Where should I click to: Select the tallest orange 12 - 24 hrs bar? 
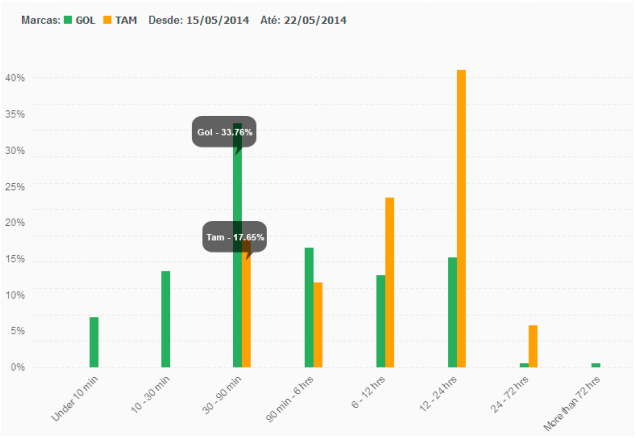pos(461,218)
